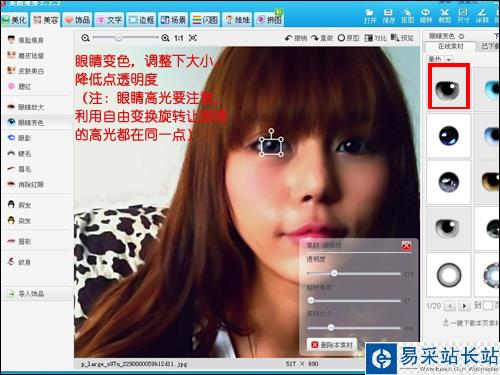The width and height of the screenshot is (500, 375).
Task: Click the rotate handle above eye sticker
Action: (x=271, y=131)
